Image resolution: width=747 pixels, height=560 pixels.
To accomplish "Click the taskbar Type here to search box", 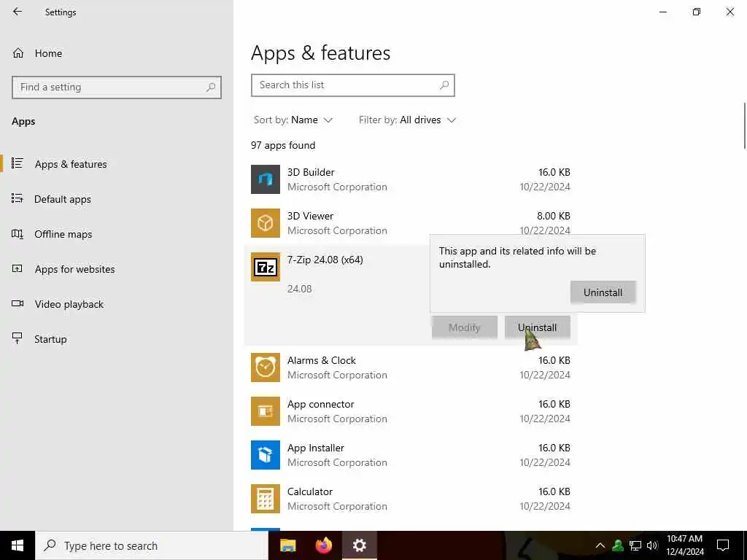I will click(x=152, y=545).
